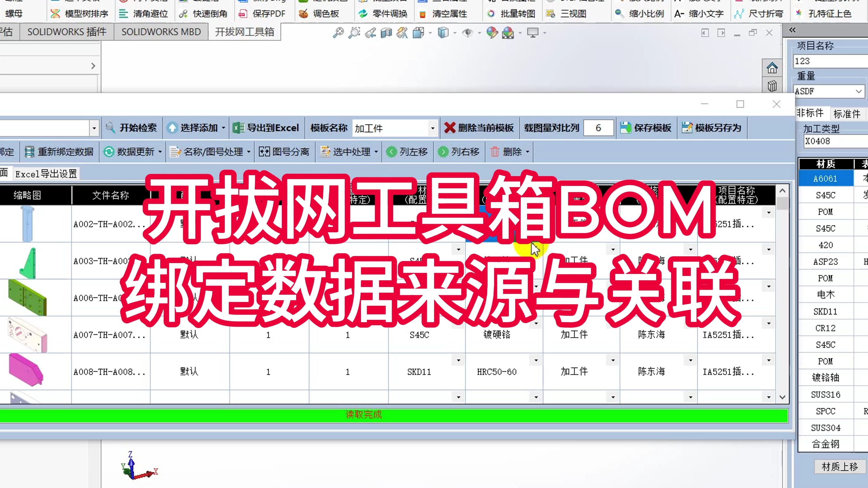868x488 pixels.
Task: Click apply scene icon
Action: [508, 33]
